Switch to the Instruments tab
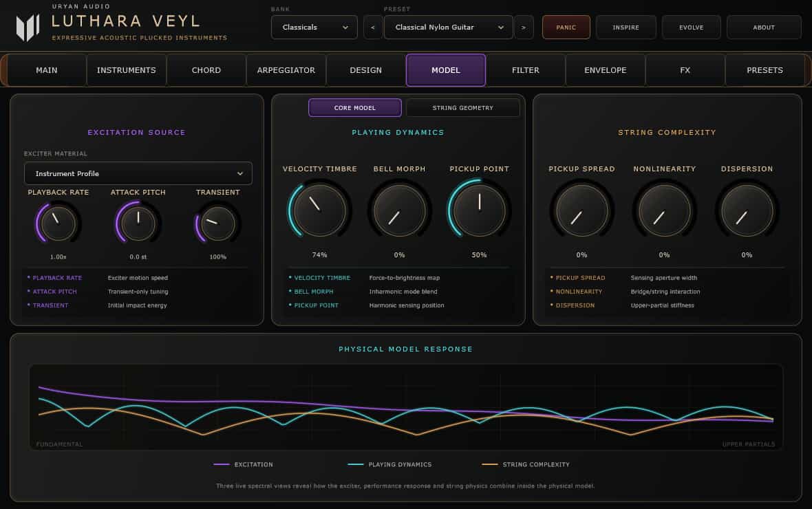This screenshot has width=812, height=509. 127,70
